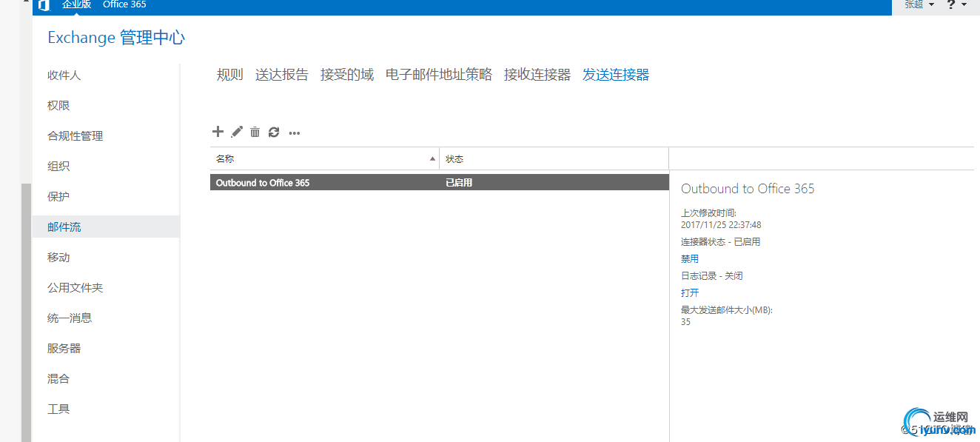
Task: Sort the list by the 名称 column header
Action: (325, 159)
